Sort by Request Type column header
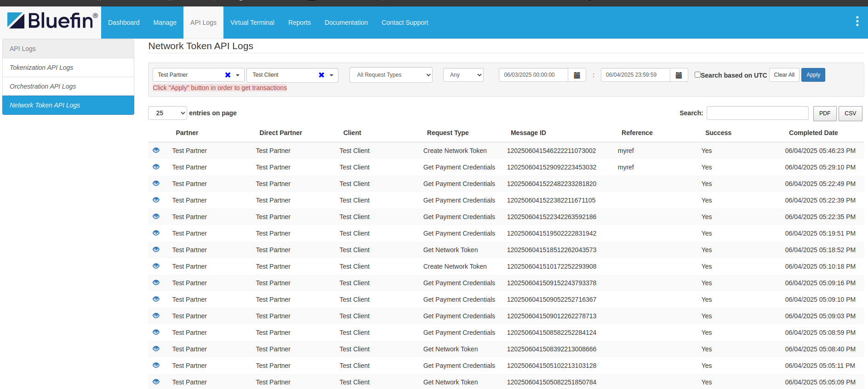The width and height of the screenshot is (868, 389). pos(448,133)
